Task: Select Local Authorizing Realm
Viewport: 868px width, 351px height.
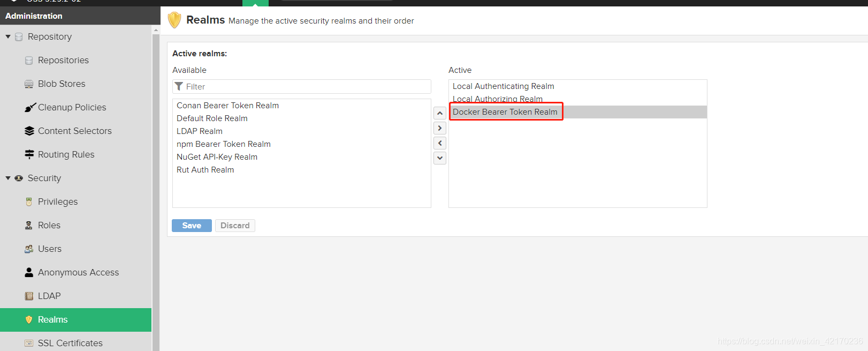Action: click(578, 99)
